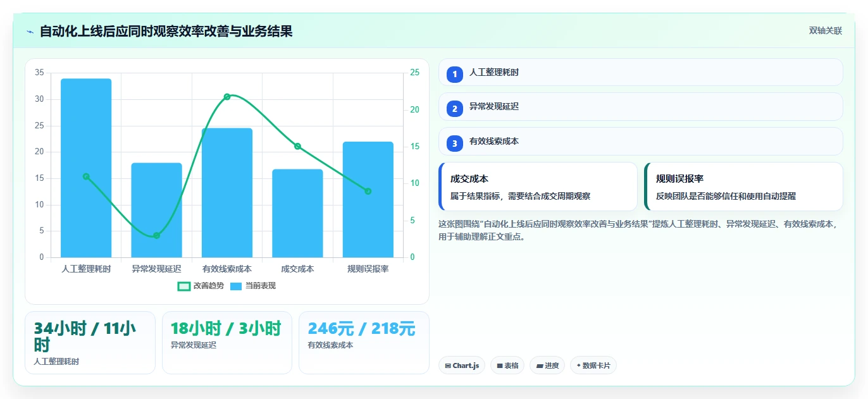Click the blue 当前表现 legend swatch

236,286
